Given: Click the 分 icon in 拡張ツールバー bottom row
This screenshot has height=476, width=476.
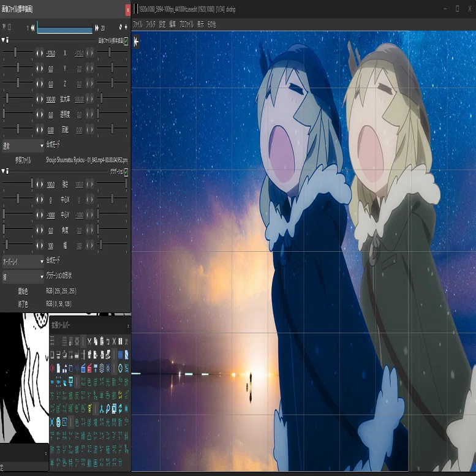Looking at the screenshot, I should pos(120,463).
